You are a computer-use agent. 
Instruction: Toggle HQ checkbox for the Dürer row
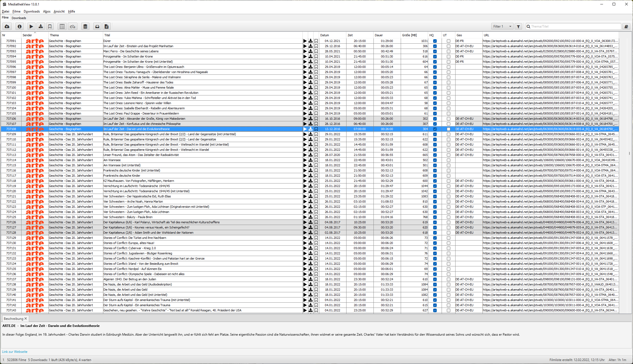coord(435,41)
